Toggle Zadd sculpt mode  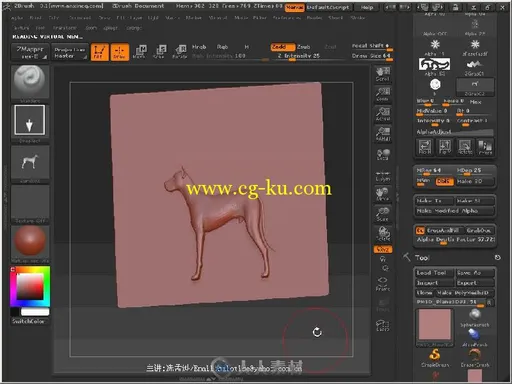(x=282, y=47)
